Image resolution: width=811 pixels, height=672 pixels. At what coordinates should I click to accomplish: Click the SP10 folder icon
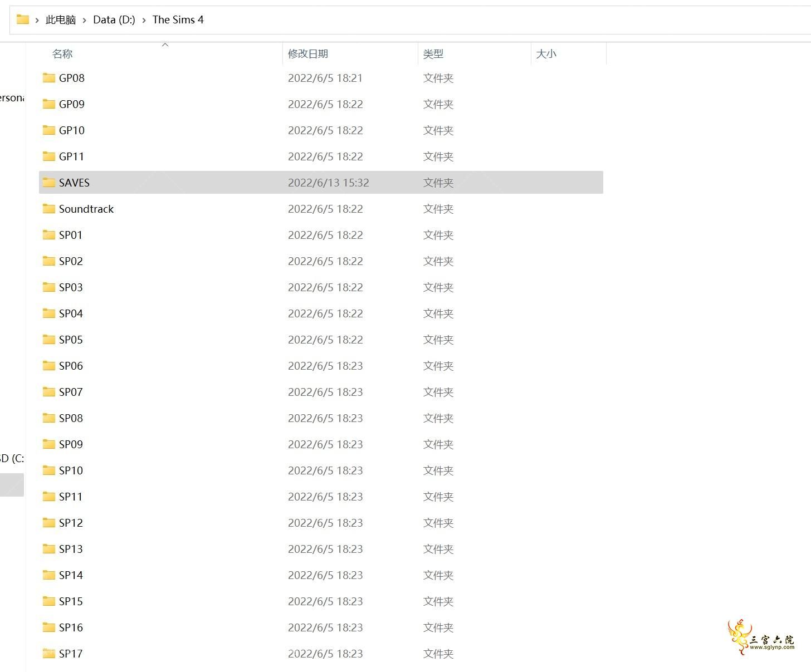[49, 470]
